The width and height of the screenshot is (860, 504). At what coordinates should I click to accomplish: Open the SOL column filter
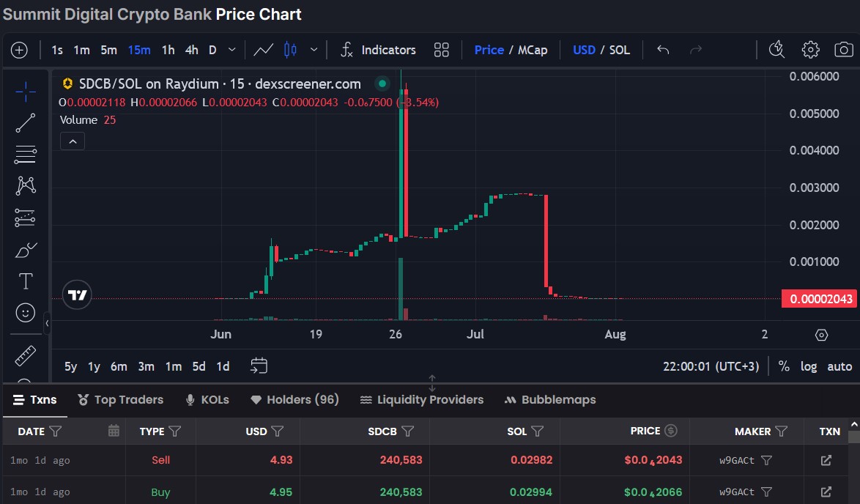tap(538, 431)
